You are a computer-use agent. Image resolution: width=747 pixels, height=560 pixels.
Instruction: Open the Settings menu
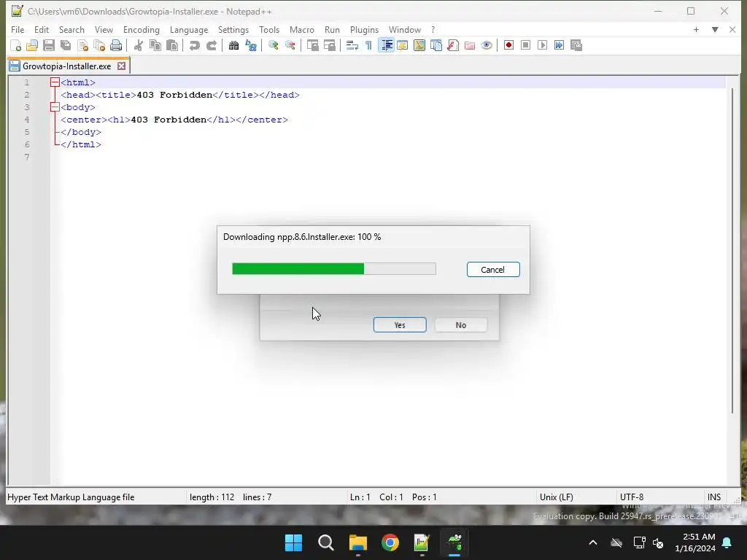pyautogui.click(x=233, y=29)
